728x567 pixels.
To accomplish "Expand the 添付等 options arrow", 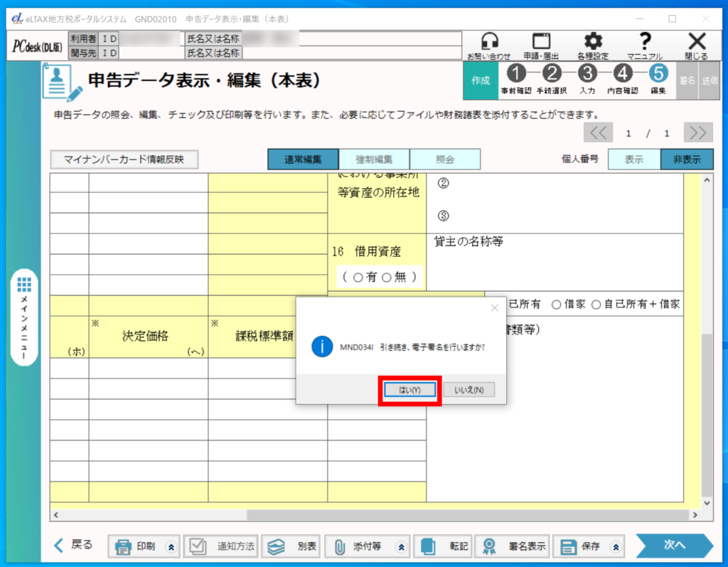I will pyautogui.click(x=401, y=546).
